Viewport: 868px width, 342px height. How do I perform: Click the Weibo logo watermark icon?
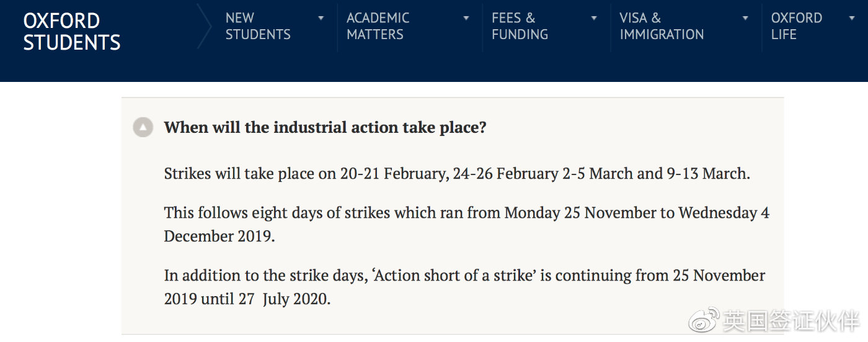(x=706, y=320)
